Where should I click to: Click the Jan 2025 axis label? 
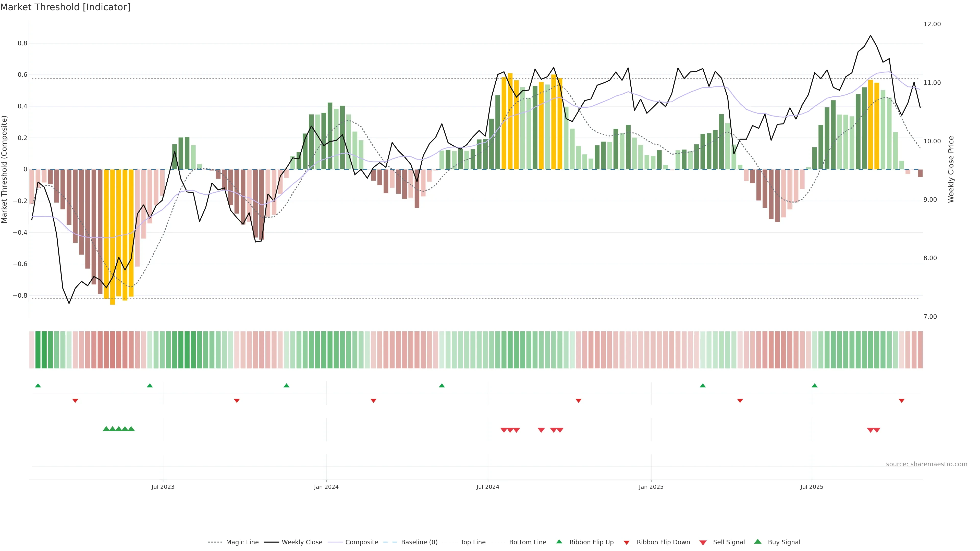[x=651, y=487]
